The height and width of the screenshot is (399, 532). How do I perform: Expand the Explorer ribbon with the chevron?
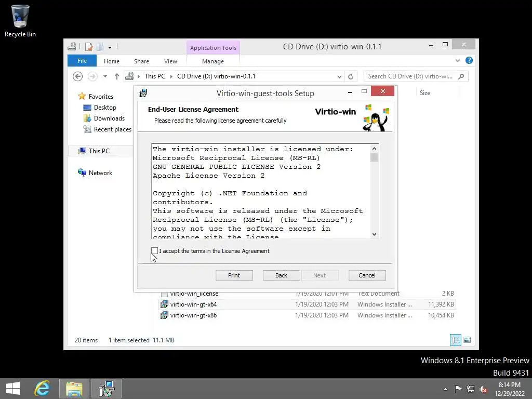click(457, 60)
